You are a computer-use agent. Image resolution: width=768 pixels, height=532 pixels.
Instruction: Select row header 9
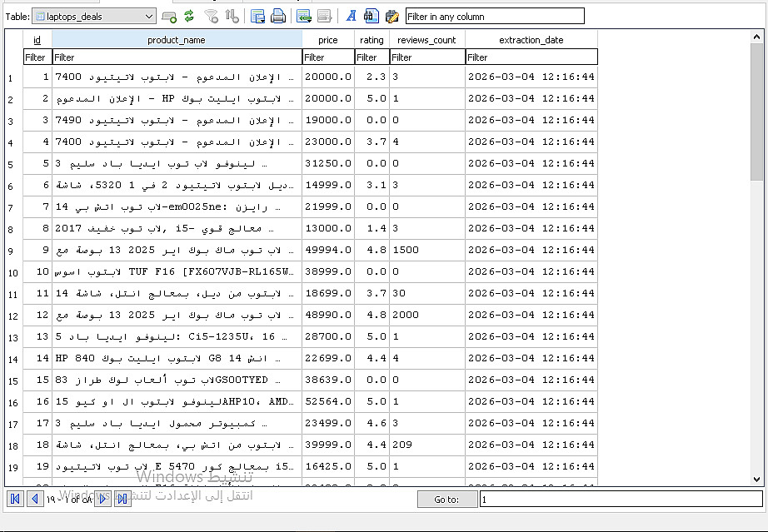(x=13, y=251)
